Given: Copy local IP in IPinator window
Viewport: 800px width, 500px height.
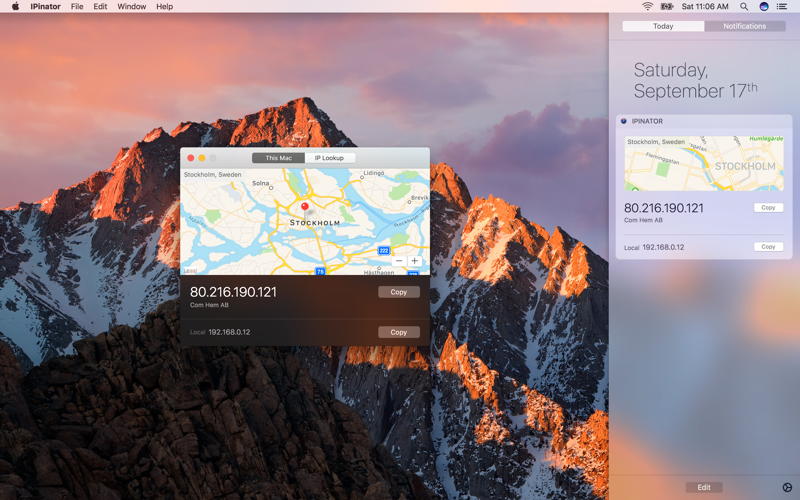Looking at the screenshot, I should 399,332.
